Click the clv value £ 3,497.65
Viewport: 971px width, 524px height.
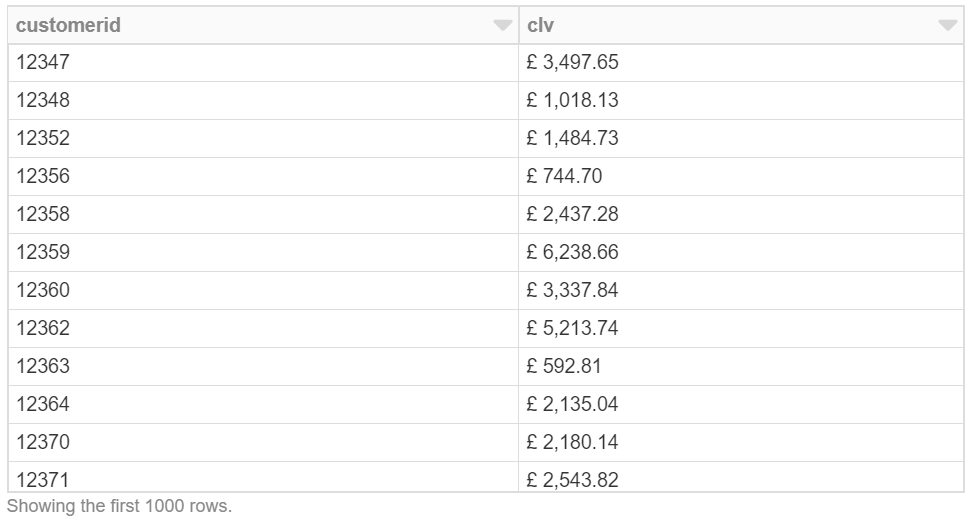pyautogui.click(x=573, y=62)
